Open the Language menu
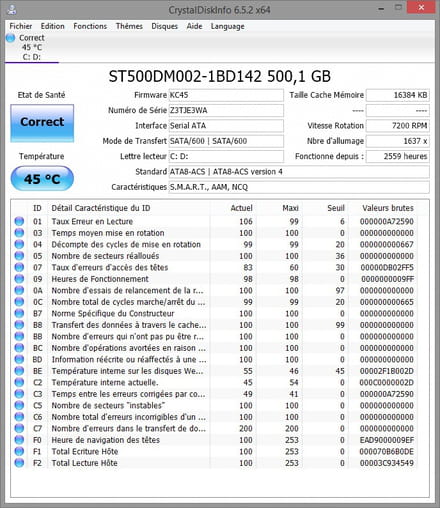Screen dimensions: 440x508 227,26
